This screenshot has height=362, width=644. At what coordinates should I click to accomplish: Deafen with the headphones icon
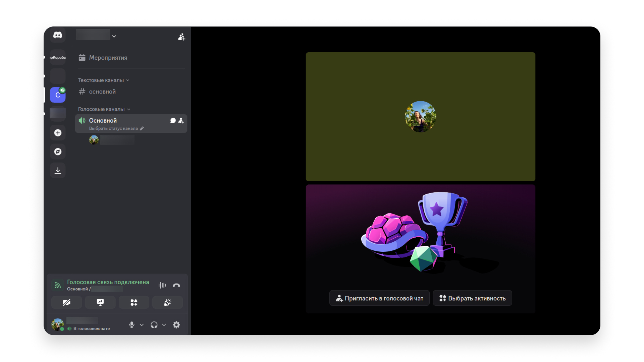pyautogui.click(x=154, y=325)
